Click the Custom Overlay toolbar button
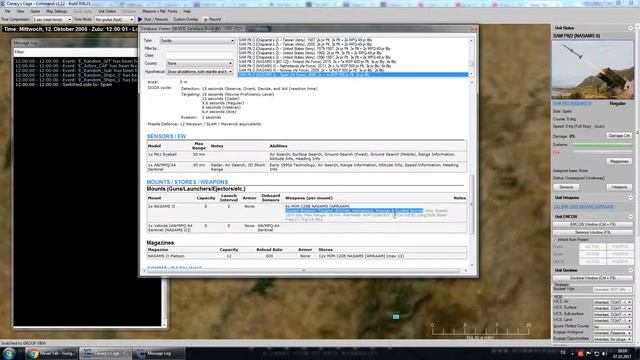Screen dimensions: 640x360 (185, 19)
